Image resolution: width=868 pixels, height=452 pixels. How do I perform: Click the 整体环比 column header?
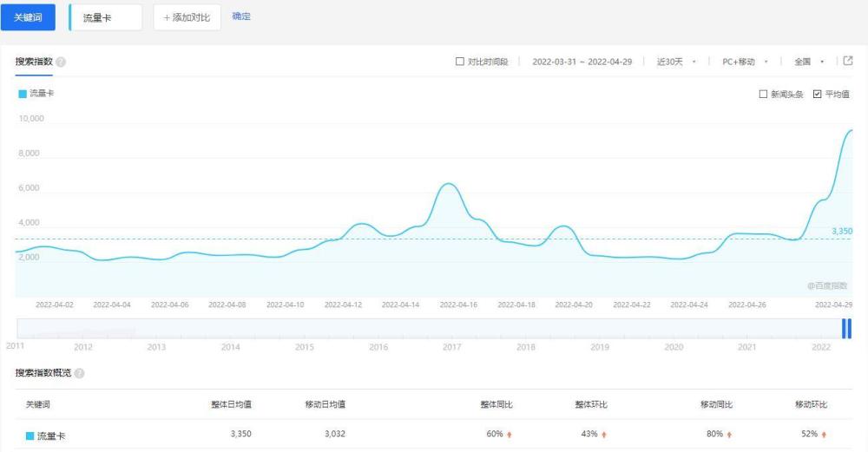pos(591,404)
